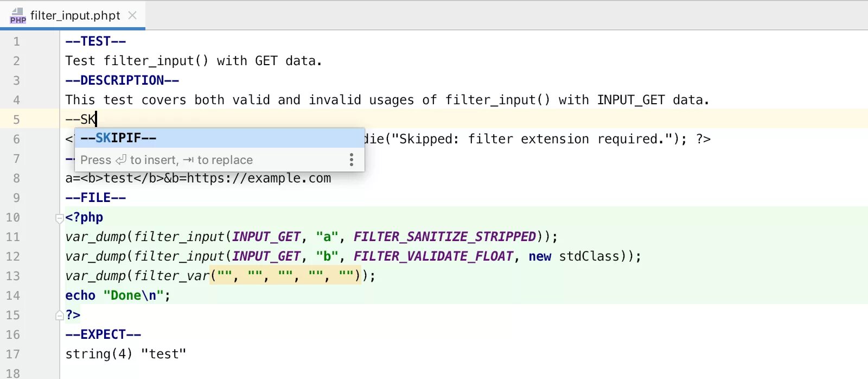Collapse the PHP block fold marker at line 10
Viewport: 868px width, 379px height.
pos(60,218)
